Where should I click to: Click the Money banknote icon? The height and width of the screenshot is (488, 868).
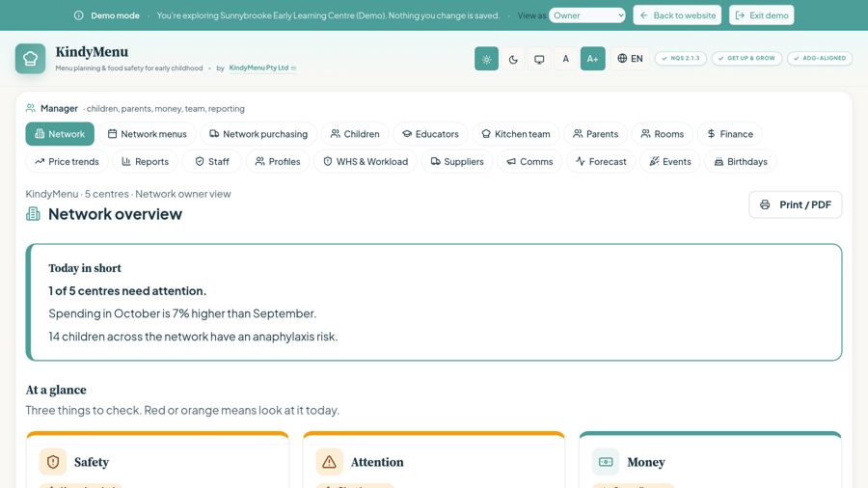(x=606, y=462)
